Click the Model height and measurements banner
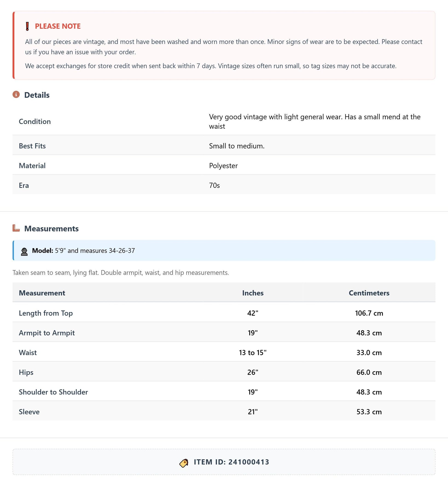Viewport: 448px width, 486px height. point(224,250)
